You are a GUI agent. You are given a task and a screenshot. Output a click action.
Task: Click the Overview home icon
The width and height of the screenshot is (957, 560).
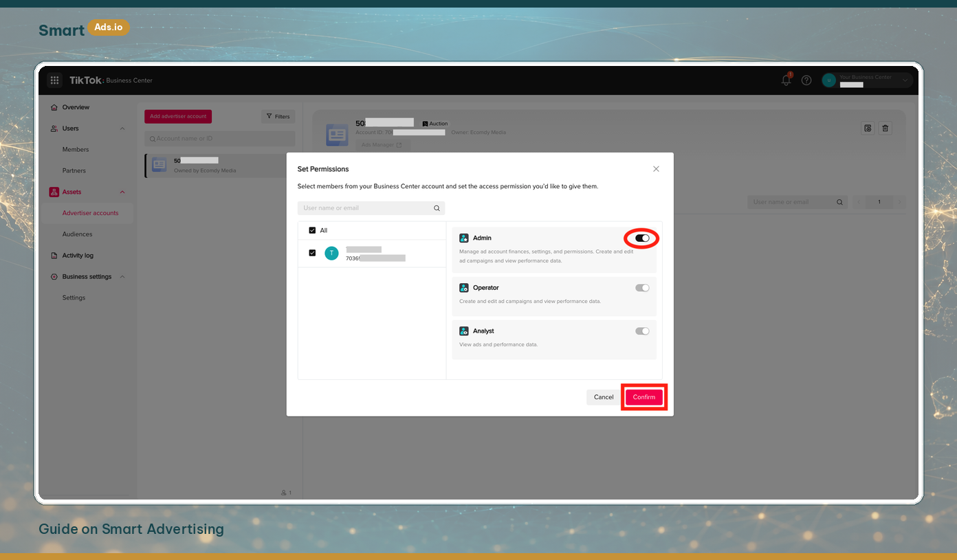(x=54, y=107)
